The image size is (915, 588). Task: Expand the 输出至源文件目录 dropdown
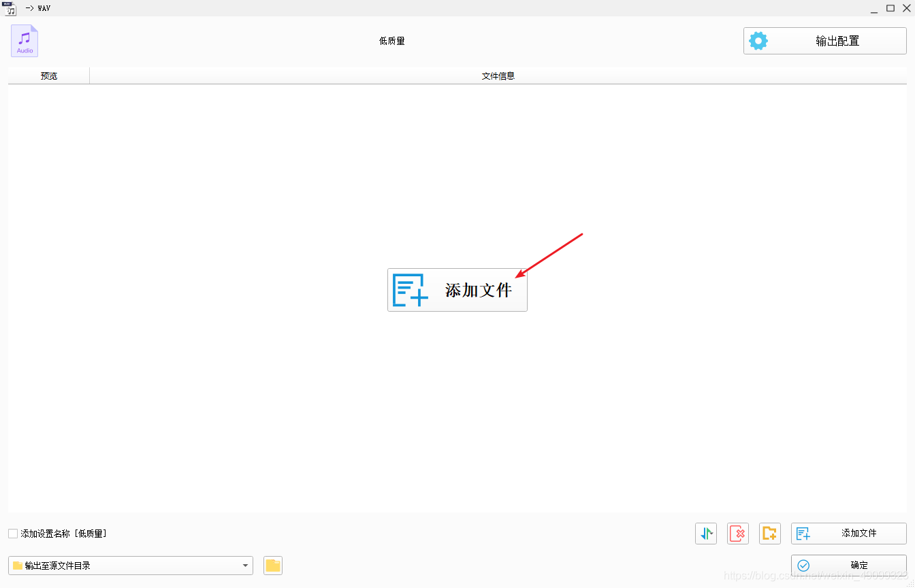[131, 566]
